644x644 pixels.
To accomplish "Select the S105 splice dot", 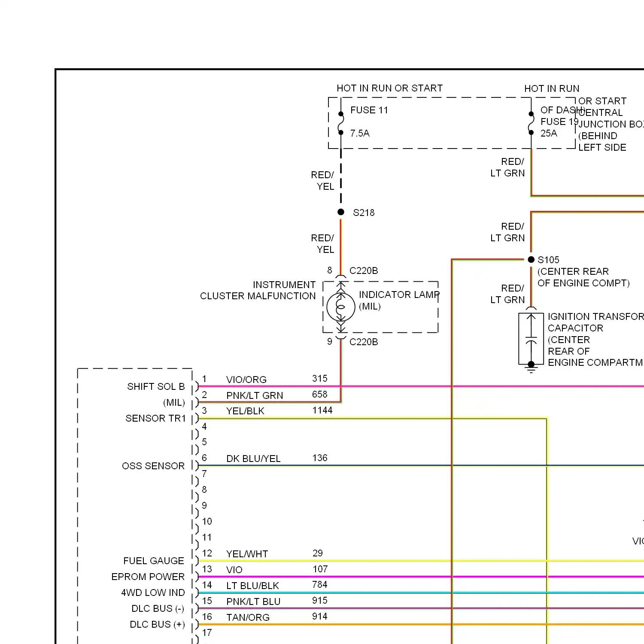I will click(x=531, y=259).
